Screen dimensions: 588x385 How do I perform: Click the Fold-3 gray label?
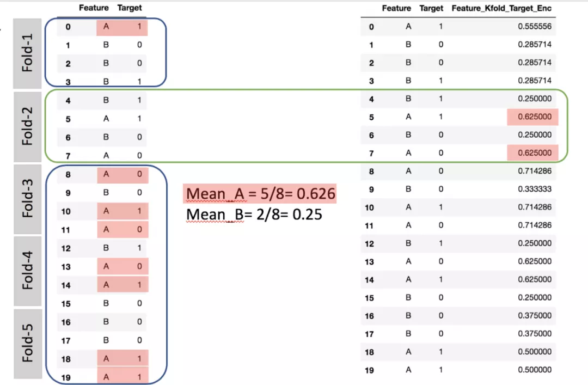coord(28,199)
